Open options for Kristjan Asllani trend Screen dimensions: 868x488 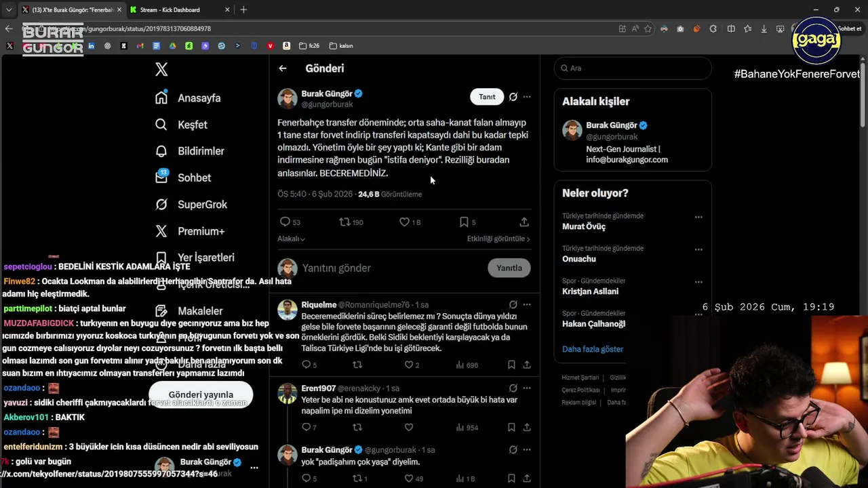coord(698,282)
